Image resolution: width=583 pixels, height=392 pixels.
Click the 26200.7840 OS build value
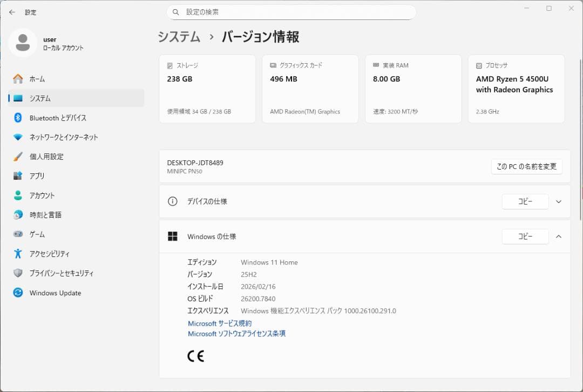coord(258,299)
